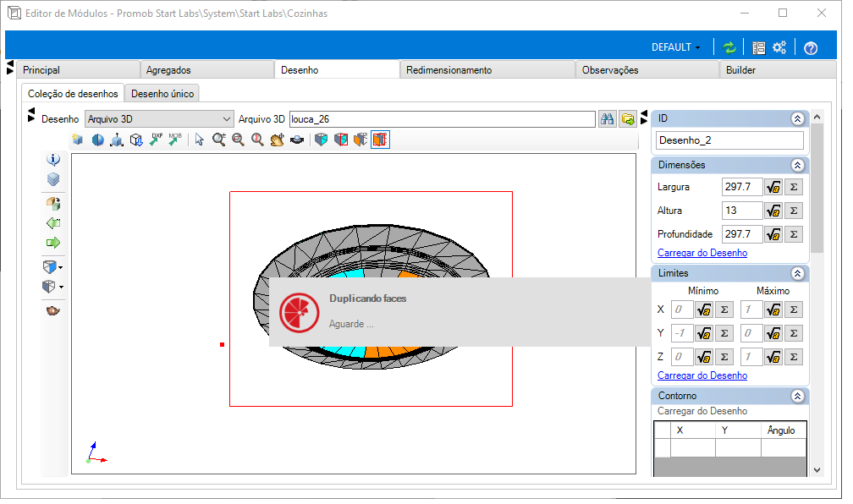Switch to the Redimensionamento tab

point(487,70)
